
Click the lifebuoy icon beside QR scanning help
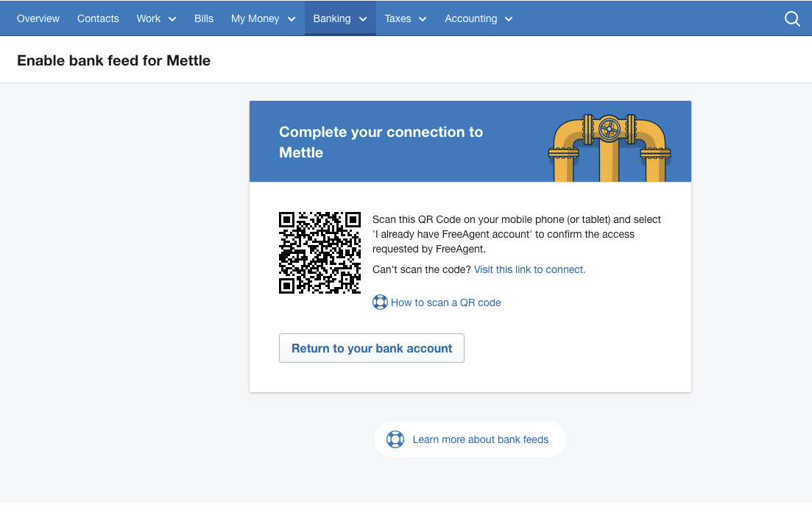[x=380, y=302]
